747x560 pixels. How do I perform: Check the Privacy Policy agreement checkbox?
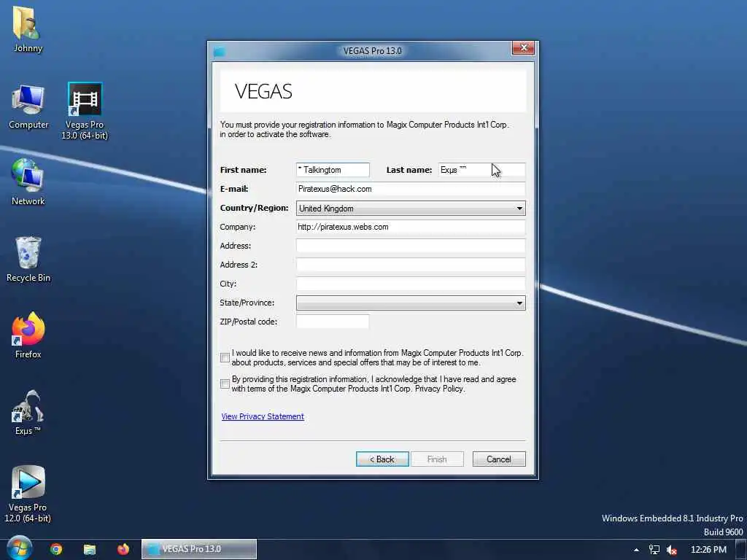(x=225, y=384)
